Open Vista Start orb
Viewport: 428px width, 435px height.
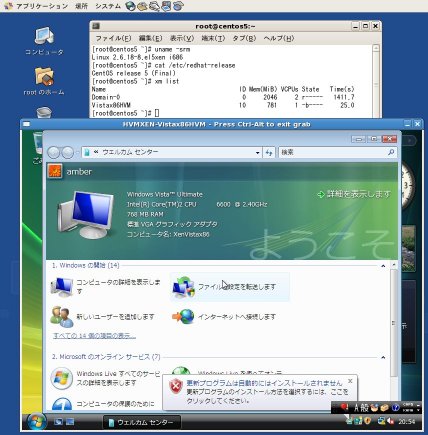pos(36,422)
